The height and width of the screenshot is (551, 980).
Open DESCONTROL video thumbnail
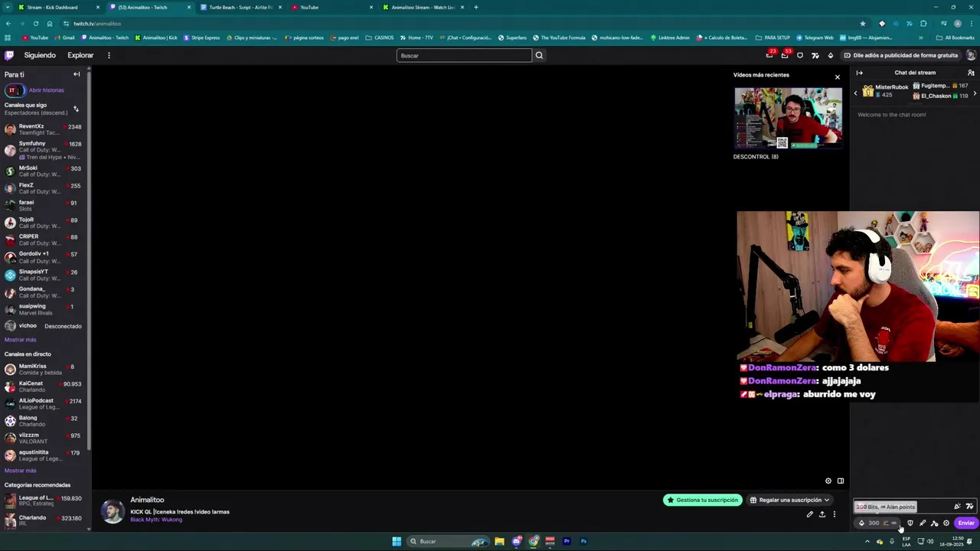coord(788,118)
